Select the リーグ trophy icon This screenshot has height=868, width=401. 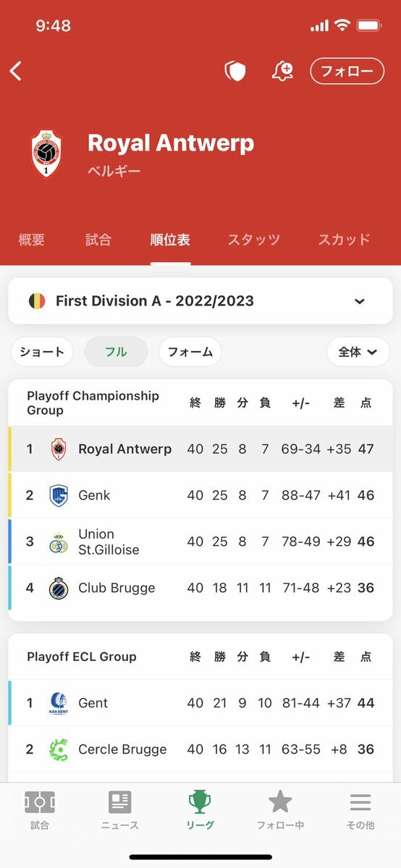click(x=200, y=801)
